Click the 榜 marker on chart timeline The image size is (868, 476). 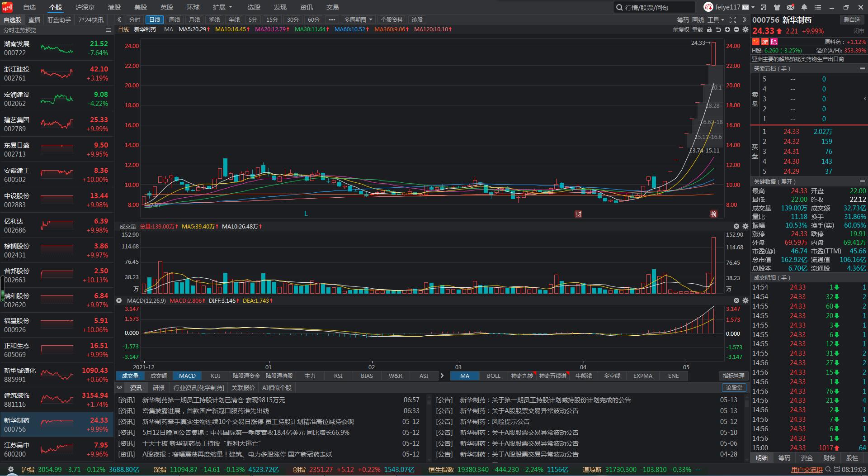pyautogui.click(x=714, y=214)
